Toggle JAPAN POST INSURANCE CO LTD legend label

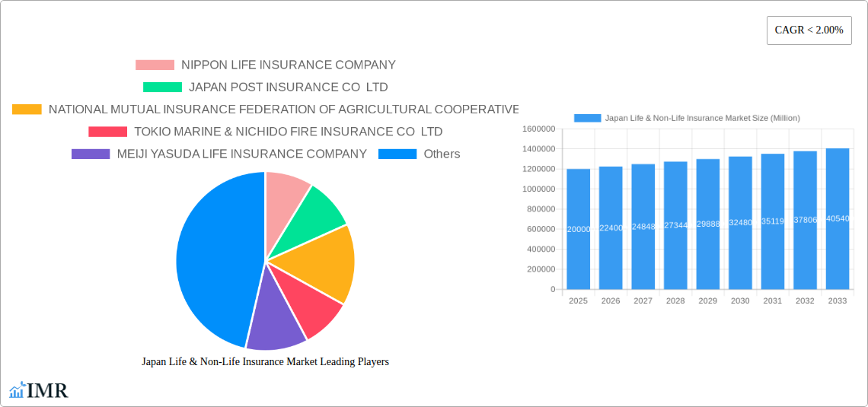[289, 87]
